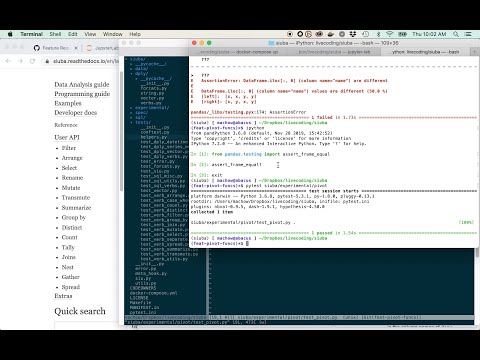480x360 pixels.
Task: Open the Group by API page
Action: [74, 218]
